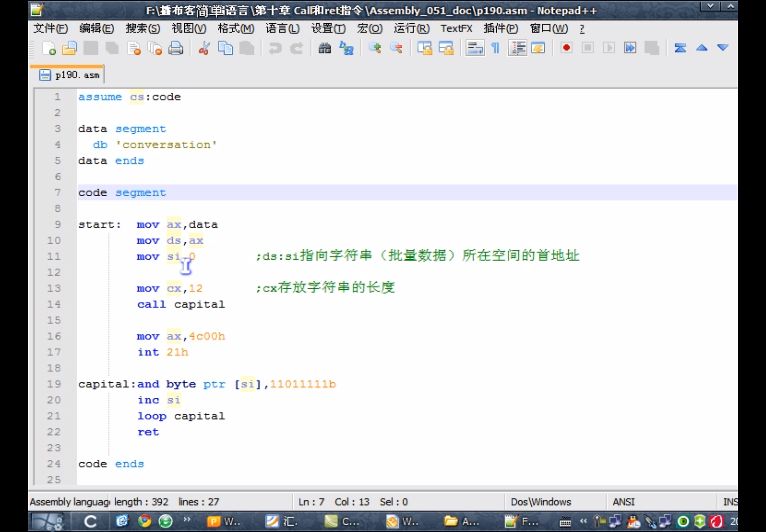Open the User Defined Language icon
766x532 pixels.
click(538, 48)
